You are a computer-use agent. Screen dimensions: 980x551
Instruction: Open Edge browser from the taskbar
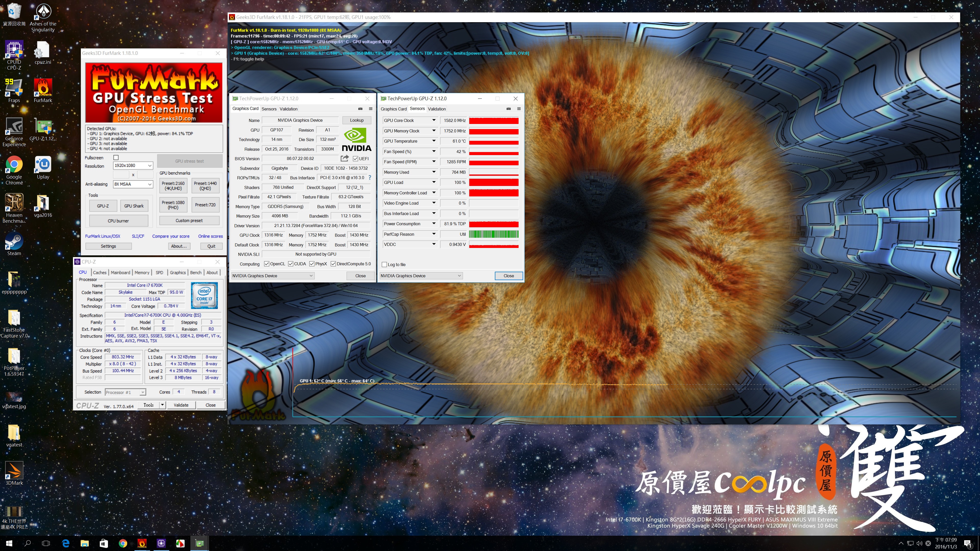tap(65, 543)
